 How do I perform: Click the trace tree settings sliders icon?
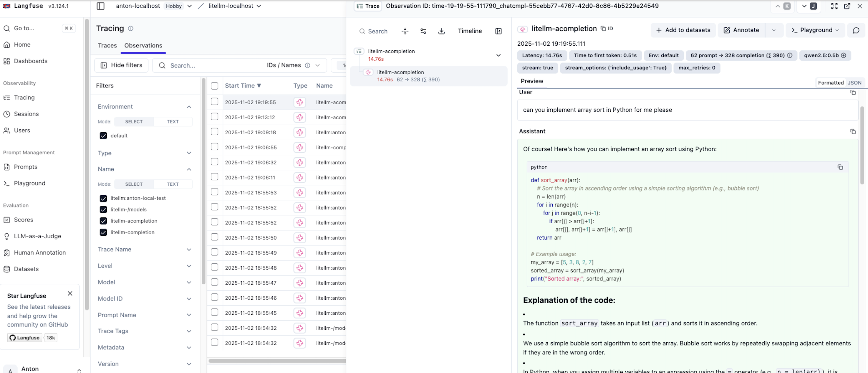click(x=423, y=31)
